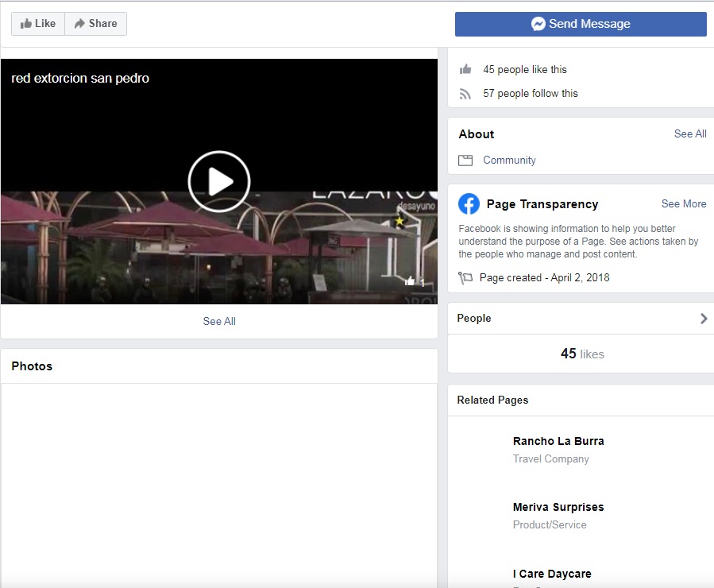Play the red extorcion san pedro video
This screenshot has width=714, height=588.
point(219,181)
